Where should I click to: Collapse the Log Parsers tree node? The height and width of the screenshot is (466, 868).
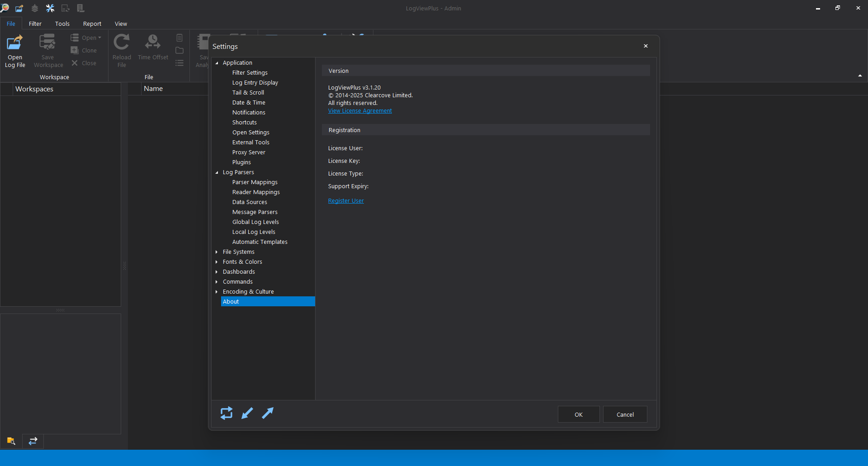(217, 172)
